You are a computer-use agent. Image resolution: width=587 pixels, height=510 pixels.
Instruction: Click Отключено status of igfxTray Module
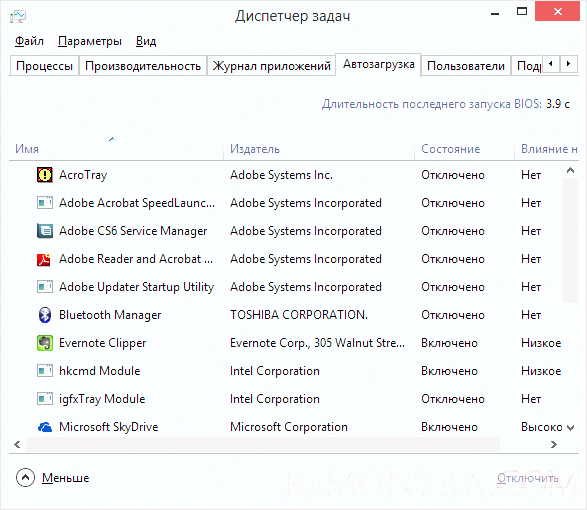coord(453,399)
